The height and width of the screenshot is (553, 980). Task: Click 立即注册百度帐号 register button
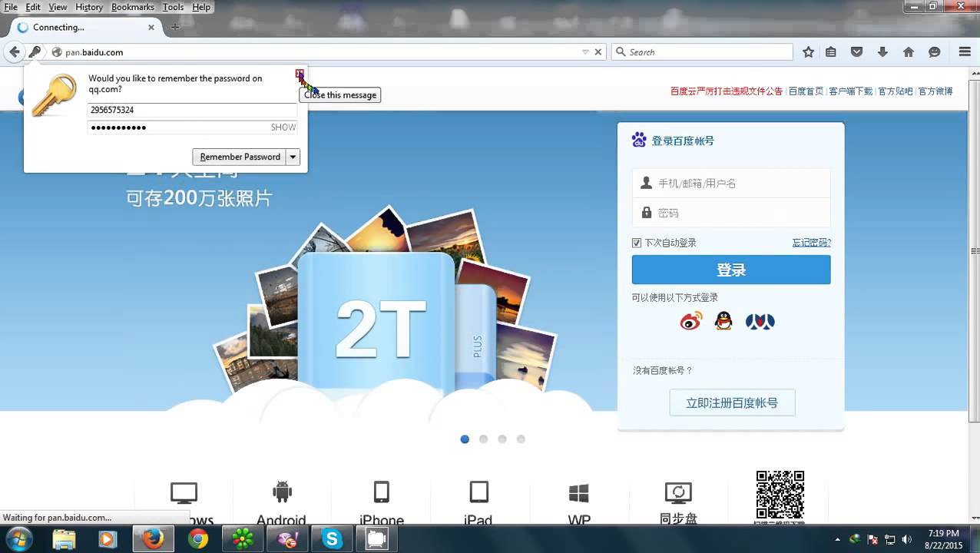tap(732, 402)
